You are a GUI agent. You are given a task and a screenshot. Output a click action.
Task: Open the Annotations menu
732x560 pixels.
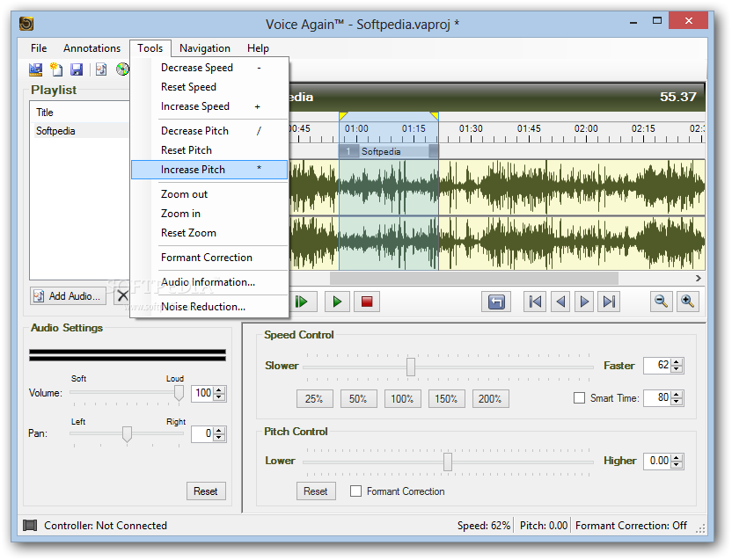(x=92, y=48)
